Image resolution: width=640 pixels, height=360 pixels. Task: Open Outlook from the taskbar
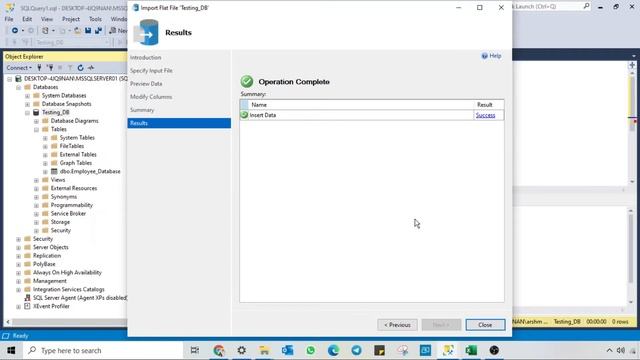(287, 351)
